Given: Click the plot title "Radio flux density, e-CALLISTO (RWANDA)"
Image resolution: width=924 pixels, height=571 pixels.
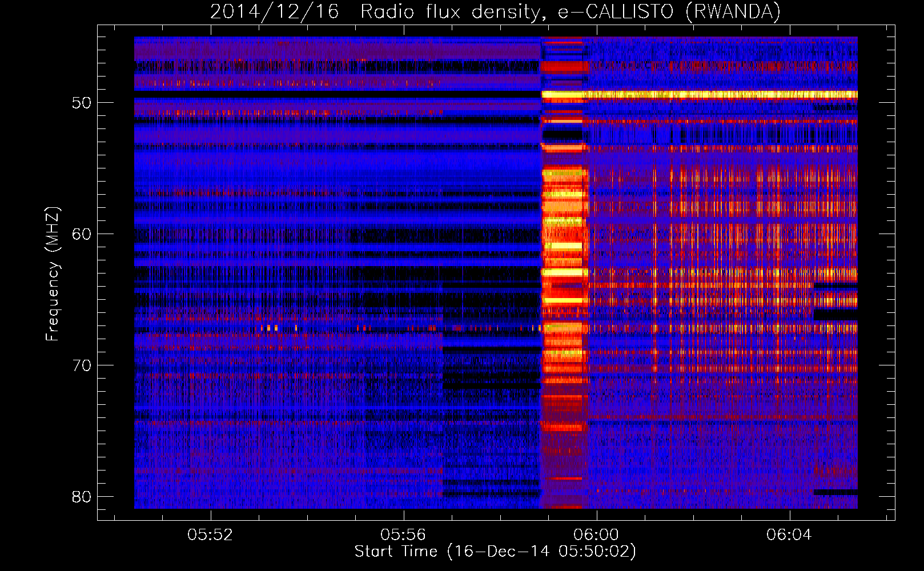Looking at the screenshot, I should coord(570,11).
